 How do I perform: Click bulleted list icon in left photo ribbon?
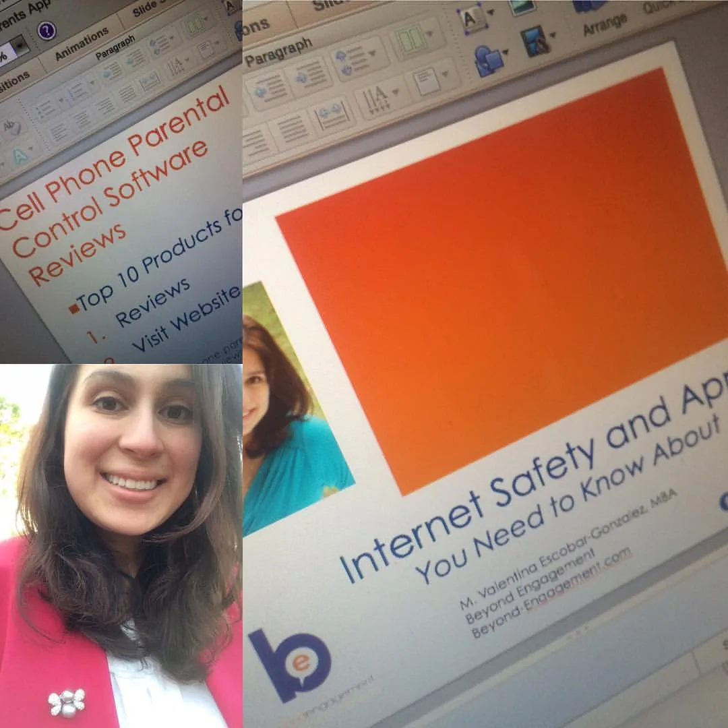point(46,111)
